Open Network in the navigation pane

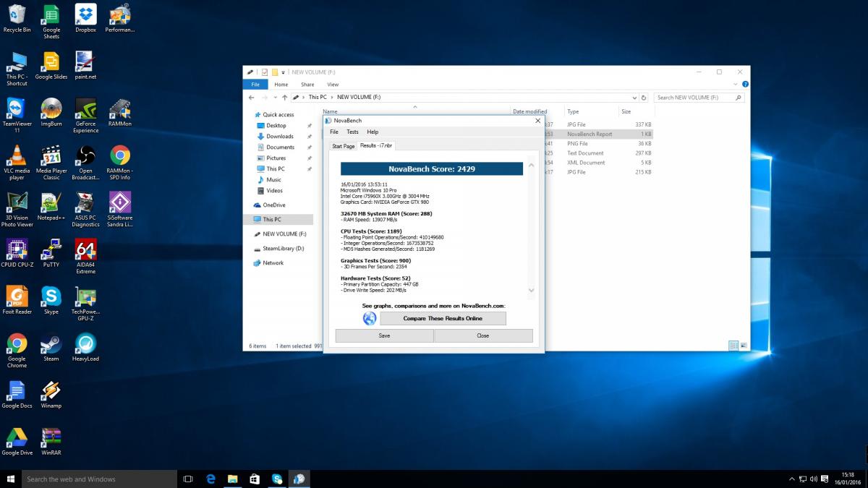click(273, 263)
